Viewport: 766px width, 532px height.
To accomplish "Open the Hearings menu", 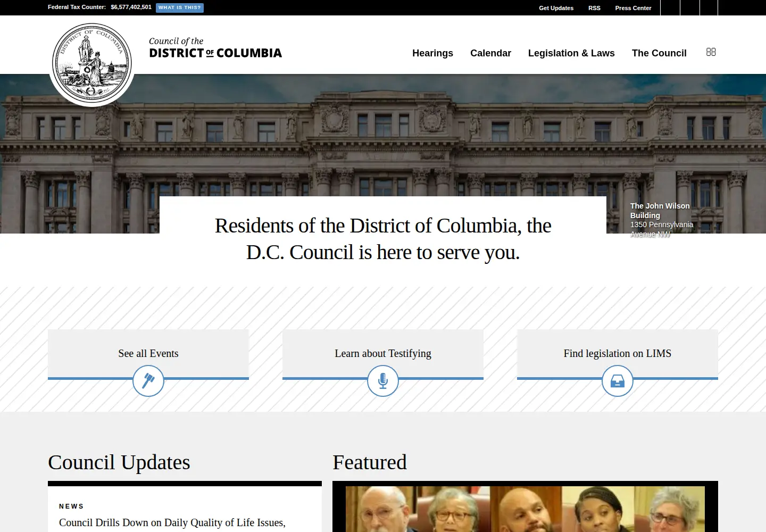I will [432, 53].
